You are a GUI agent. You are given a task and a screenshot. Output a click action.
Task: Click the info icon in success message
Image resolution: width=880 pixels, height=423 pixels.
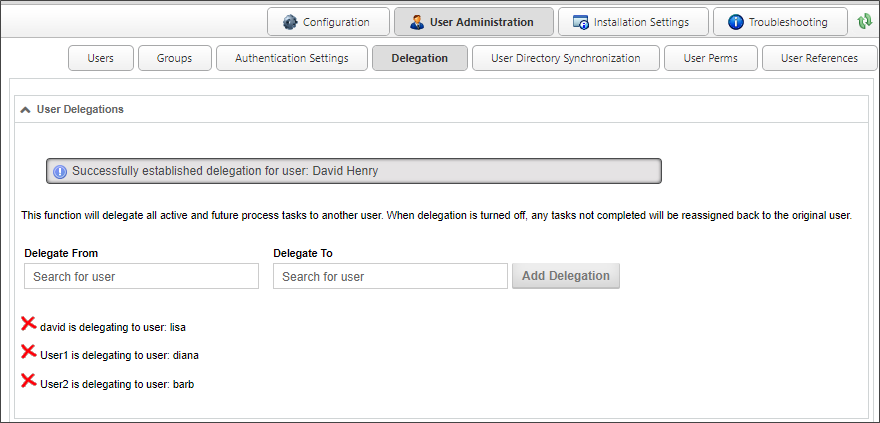click(60, 171)
